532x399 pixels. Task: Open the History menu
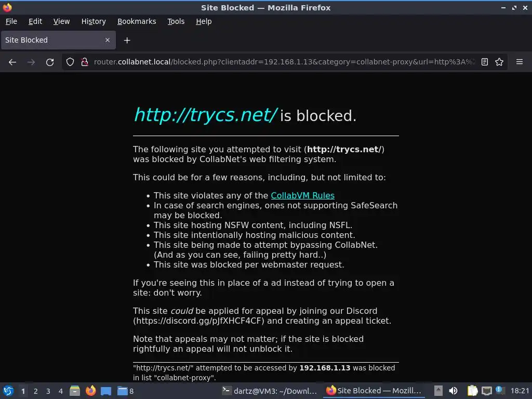pos(94,21)
